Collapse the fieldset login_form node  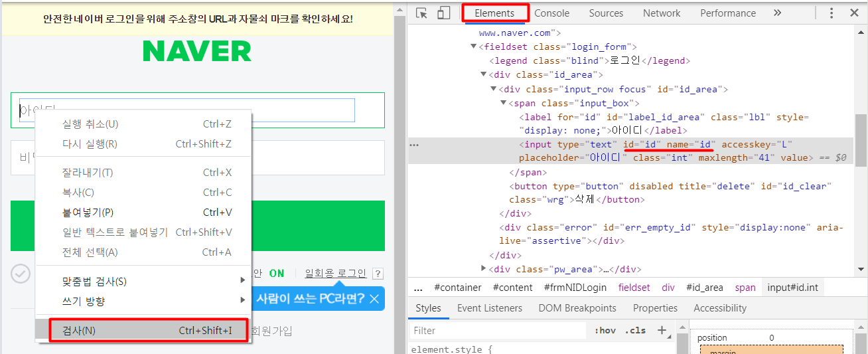click(x=473, y=46)
